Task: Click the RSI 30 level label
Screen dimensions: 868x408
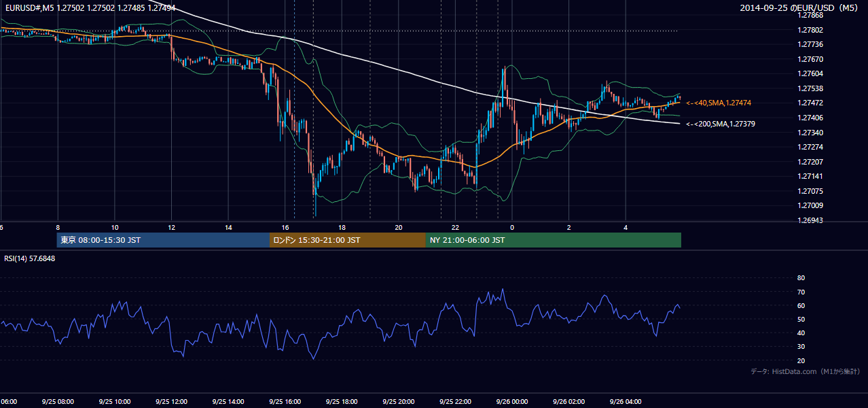Action: (x=801, y=347)
